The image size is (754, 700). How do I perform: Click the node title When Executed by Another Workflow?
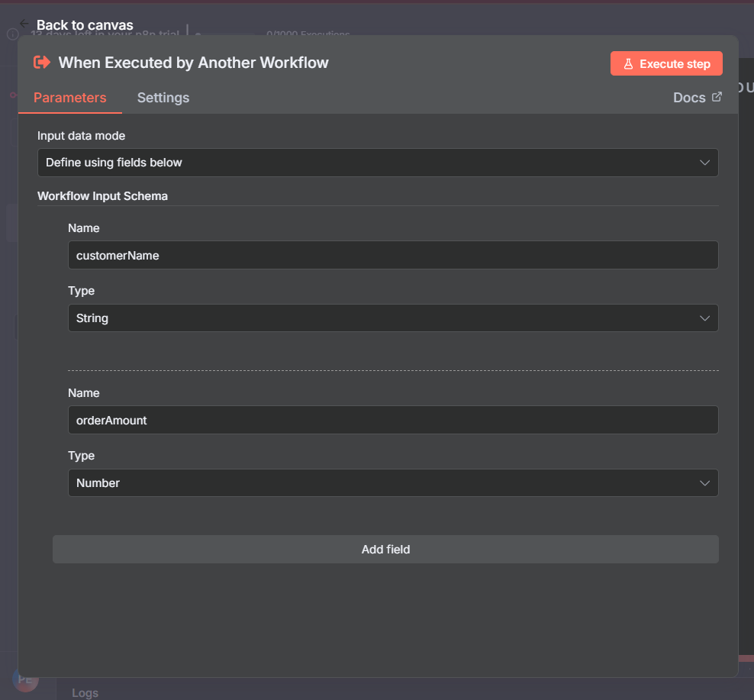194,63
